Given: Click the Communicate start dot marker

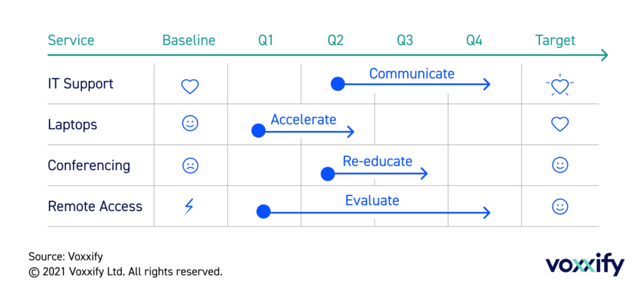Looking at the screenshot, I should pos(338,84).
